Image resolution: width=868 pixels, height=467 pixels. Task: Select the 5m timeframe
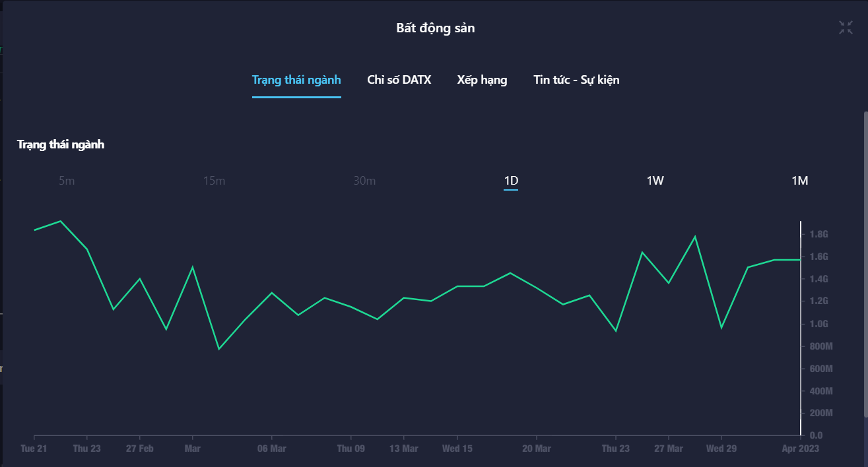[x=67, y=181]
